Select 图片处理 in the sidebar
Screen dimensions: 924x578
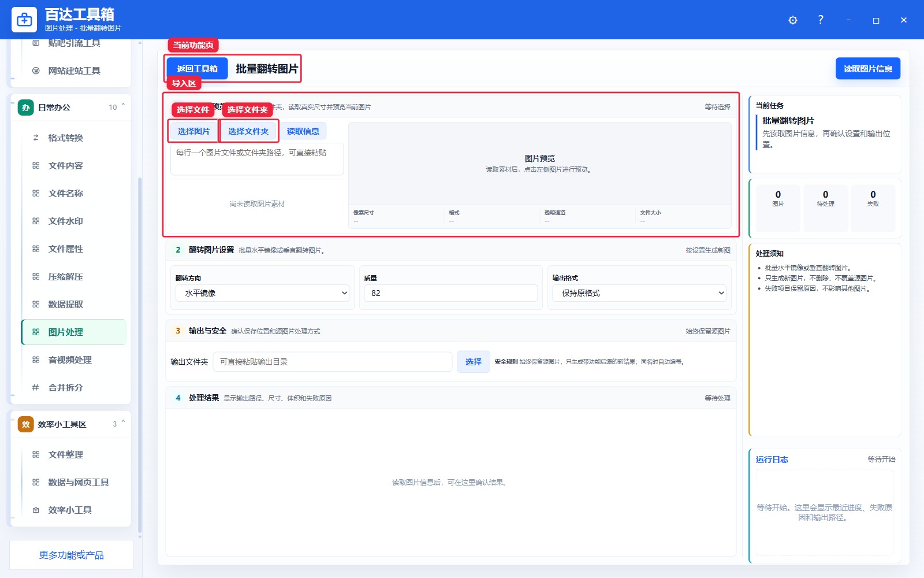tap(74, 332)
